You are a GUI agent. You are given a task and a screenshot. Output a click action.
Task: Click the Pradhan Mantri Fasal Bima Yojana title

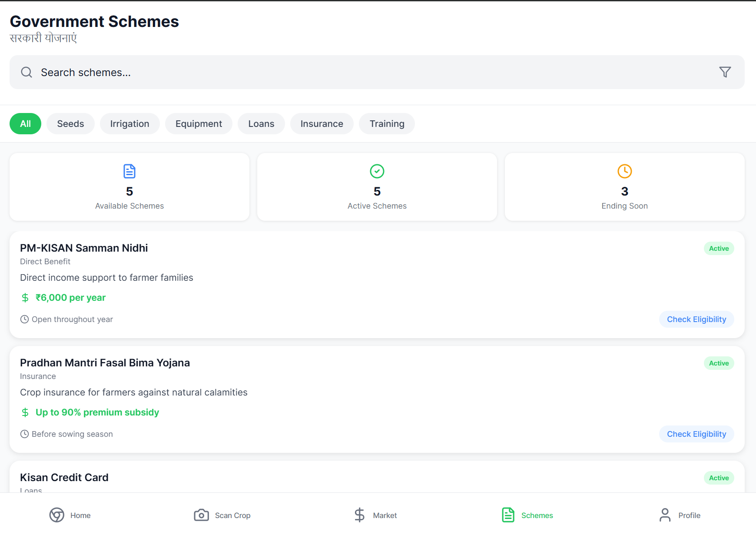[x=105, y=363]
